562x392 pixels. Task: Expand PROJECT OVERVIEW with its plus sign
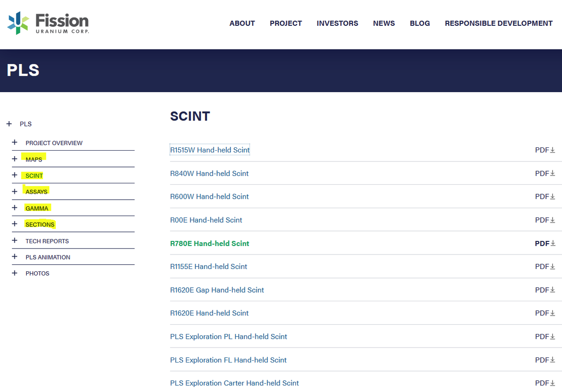pos(15,143)
